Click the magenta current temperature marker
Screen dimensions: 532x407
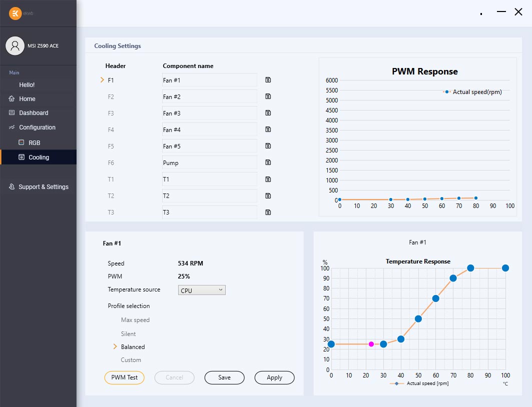[x=371, y=344]
